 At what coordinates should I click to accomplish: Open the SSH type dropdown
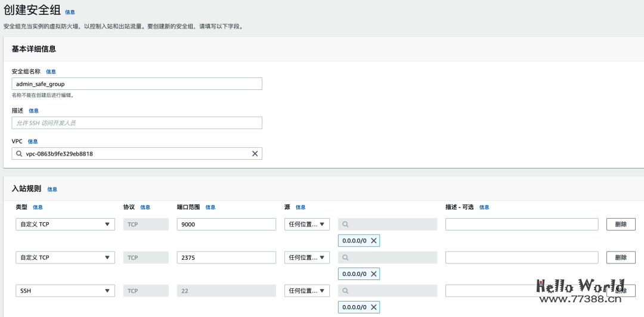tap(65, 291)
